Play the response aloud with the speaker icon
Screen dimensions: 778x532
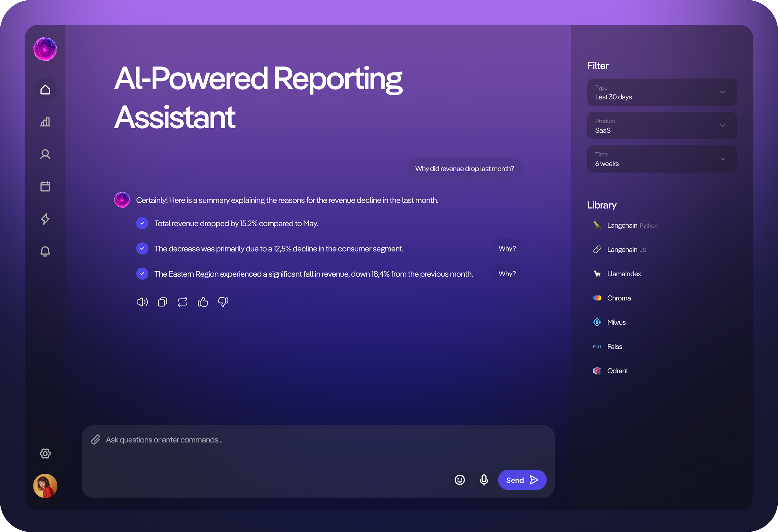[142, 302]
